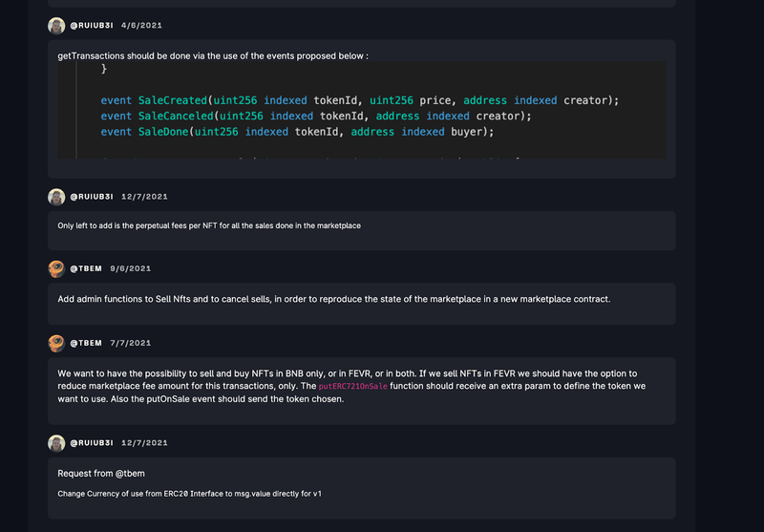Open the @RUIUB3I username above the 'Request from @tbem' comment
Viewport: 764px width, 532px height.
(92, 443)
